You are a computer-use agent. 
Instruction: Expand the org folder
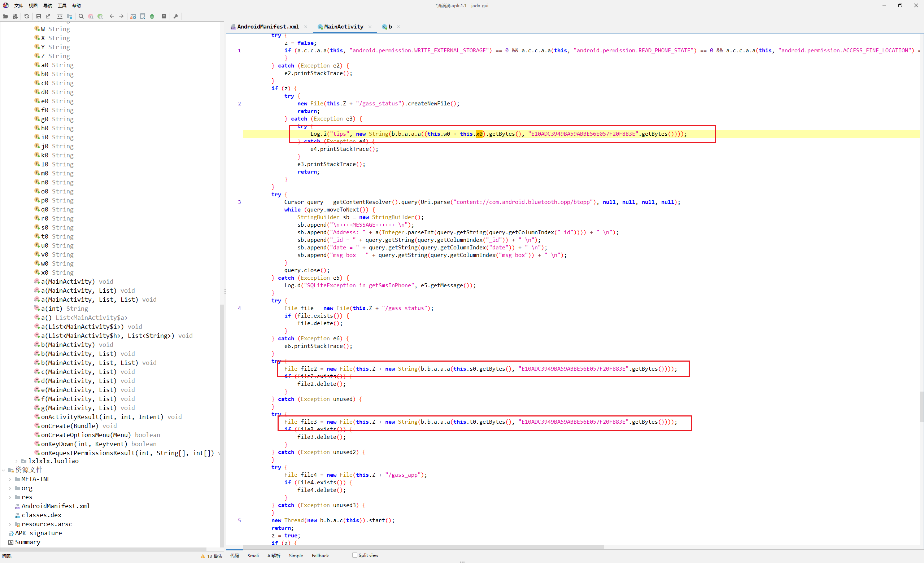tap(10, 488)
